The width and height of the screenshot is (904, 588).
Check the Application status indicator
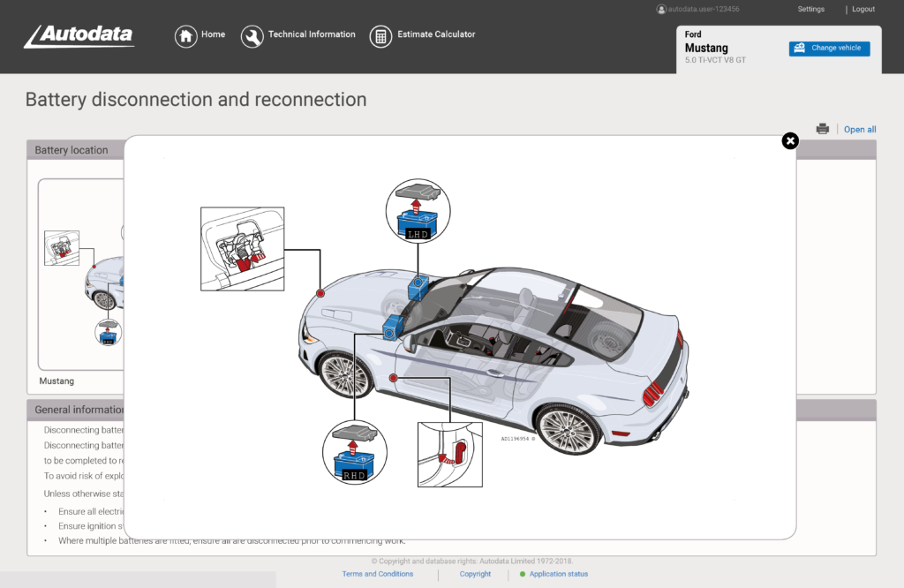[558, 574]
